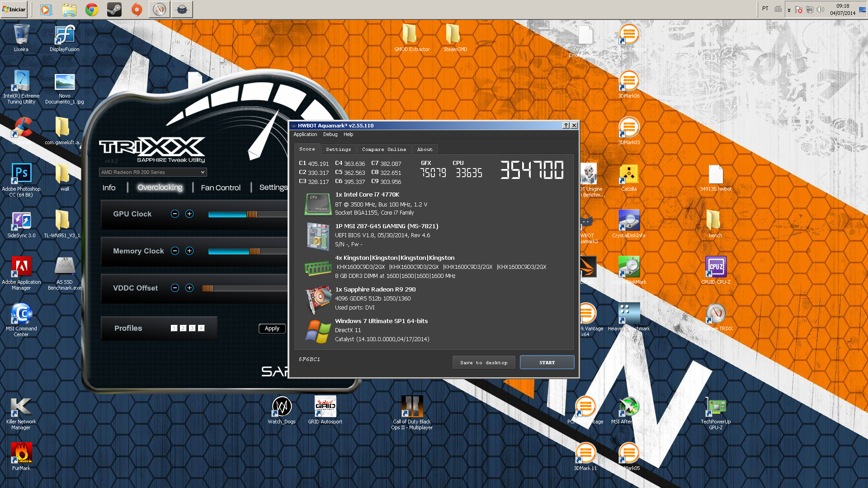Select TRIXX profile 4
The width and height of the screenshot is (868, 488).
tap(201, 328)
